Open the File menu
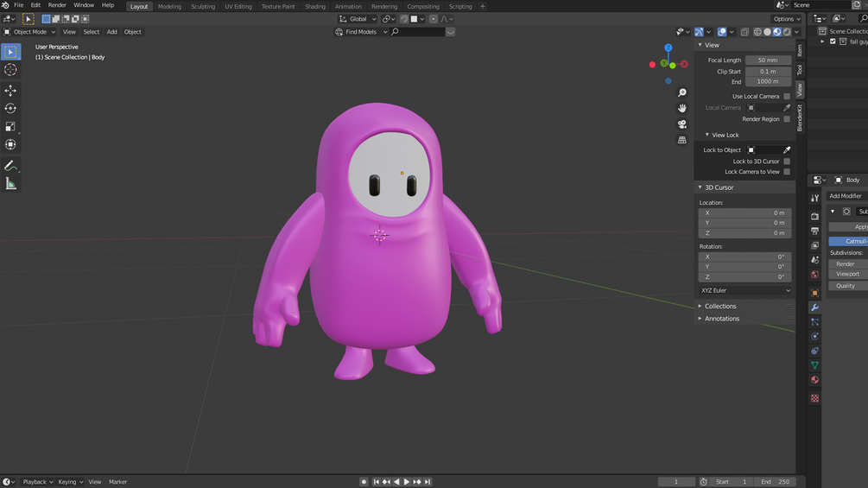868x488 pixels. [x=18, y=5]
